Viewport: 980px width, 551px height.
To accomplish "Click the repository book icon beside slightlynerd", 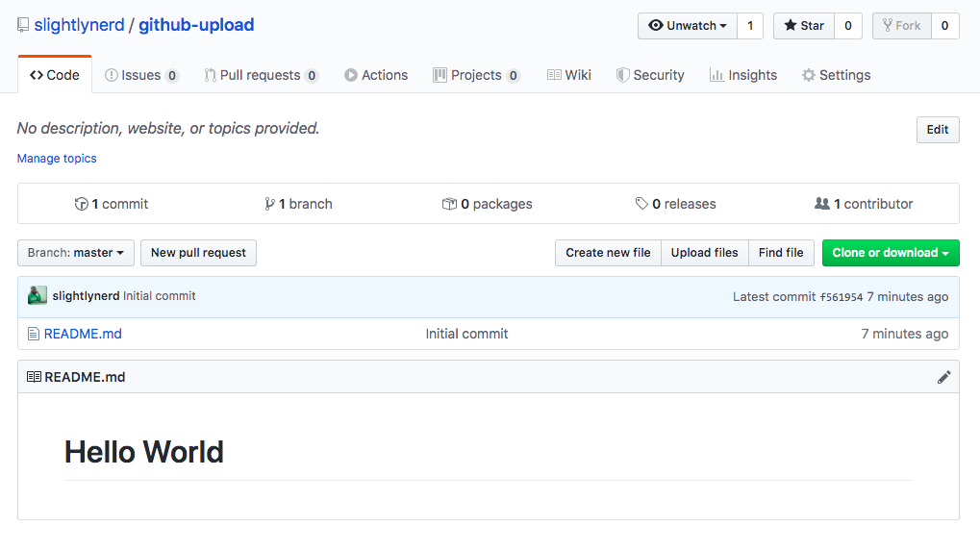I will [23, 25].
